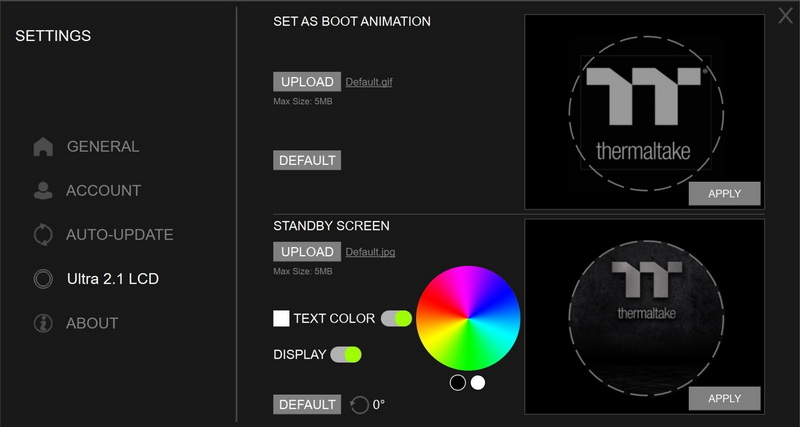The image size is (800, 427).
Task: Click the 0° rotation value
Action: [379, 405]
